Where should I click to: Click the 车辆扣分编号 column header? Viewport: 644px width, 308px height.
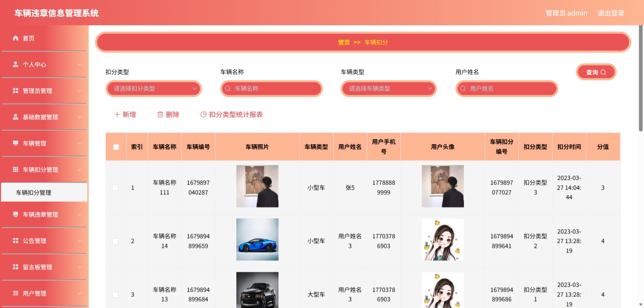coord(502,147)
